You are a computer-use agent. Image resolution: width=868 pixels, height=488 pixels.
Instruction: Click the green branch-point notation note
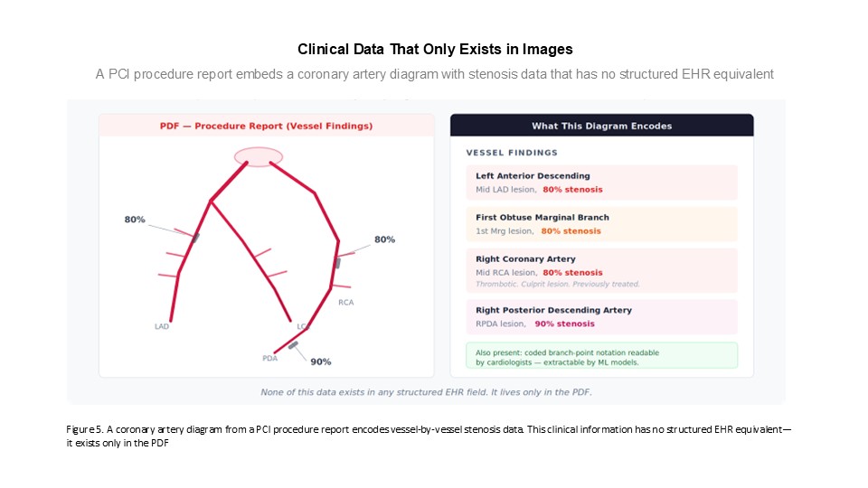[601, 356]
